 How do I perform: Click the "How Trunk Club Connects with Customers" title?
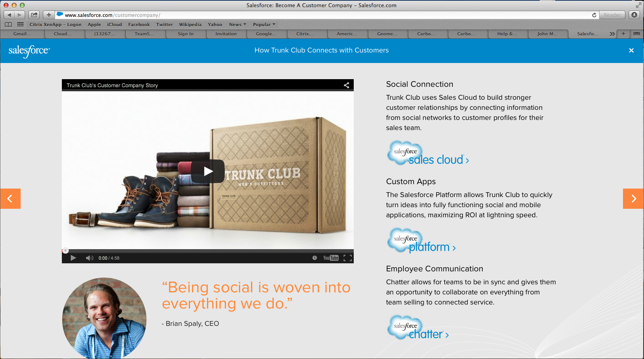pyautogui.click(x=322, y=50)
